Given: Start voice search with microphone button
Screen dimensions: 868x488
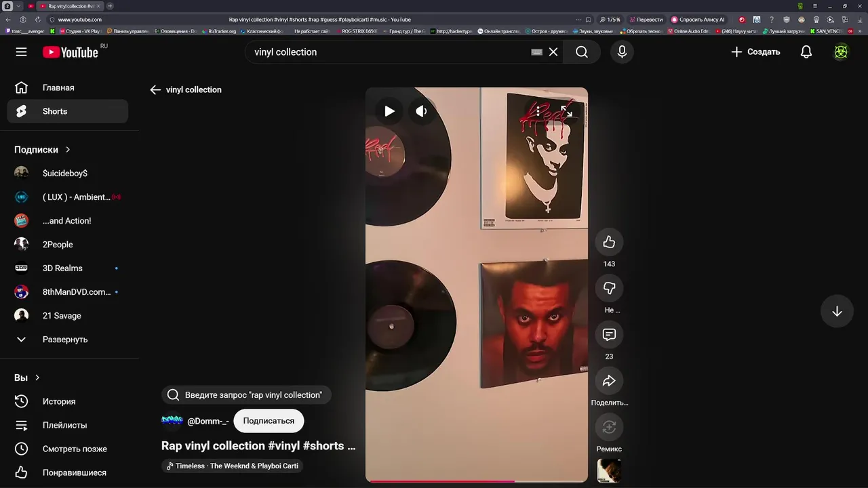Looking at the screenshot, I should (622, 52).
